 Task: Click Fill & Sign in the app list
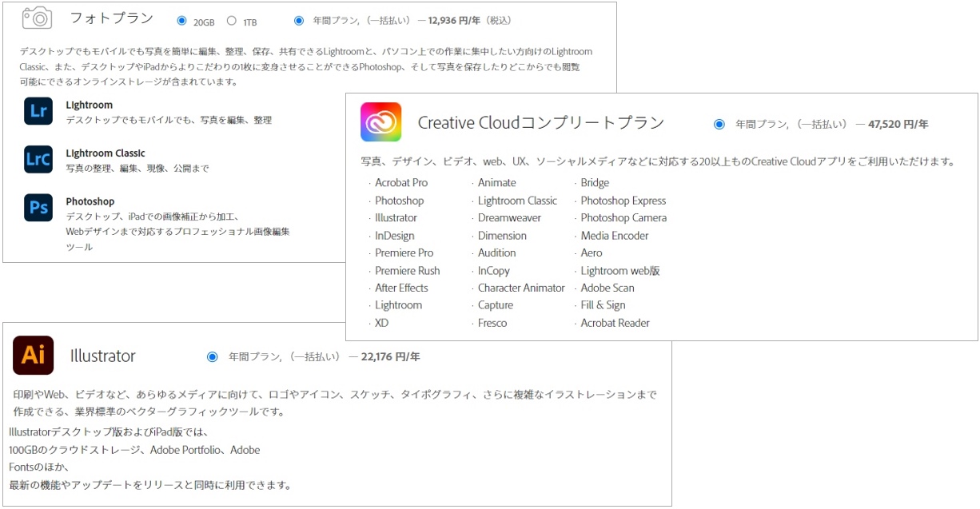point(604,305)
